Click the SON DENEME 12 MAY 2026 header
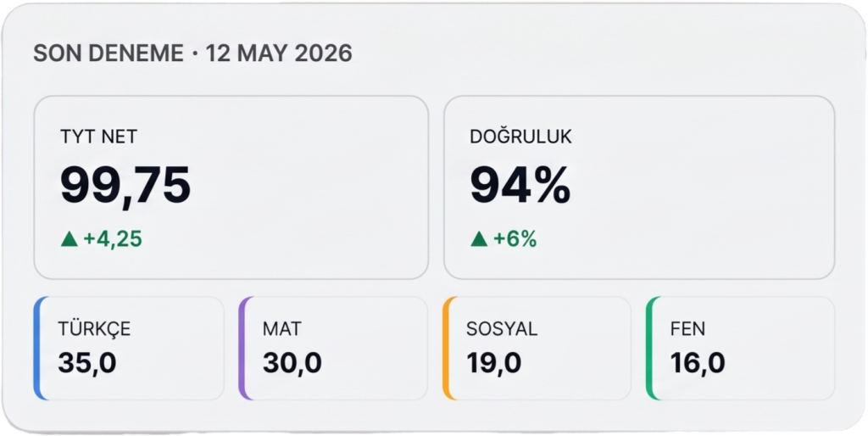The height and width of the screenshot is (436, 868). coord(192,53)
